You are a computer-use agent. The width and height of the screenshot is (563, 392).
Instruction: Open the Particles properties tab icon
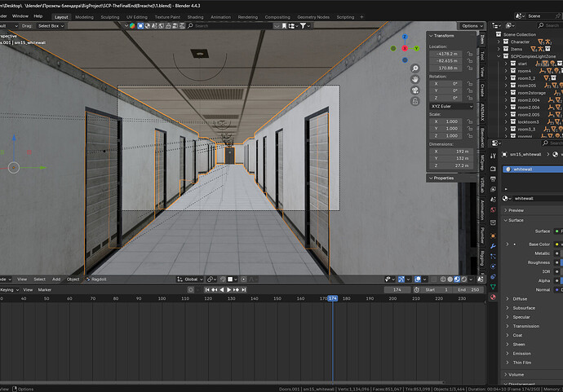pos(493,256)
